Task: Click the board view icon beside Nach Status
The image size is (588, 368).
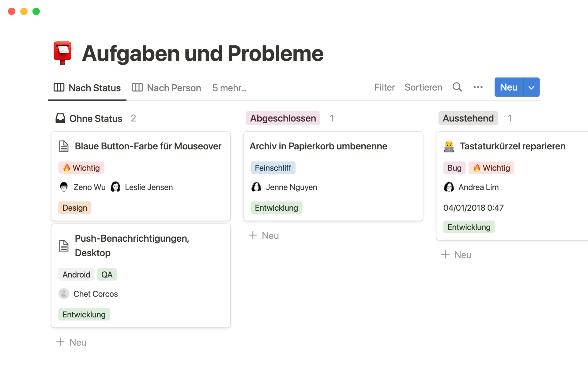Action: pos(59,87)
